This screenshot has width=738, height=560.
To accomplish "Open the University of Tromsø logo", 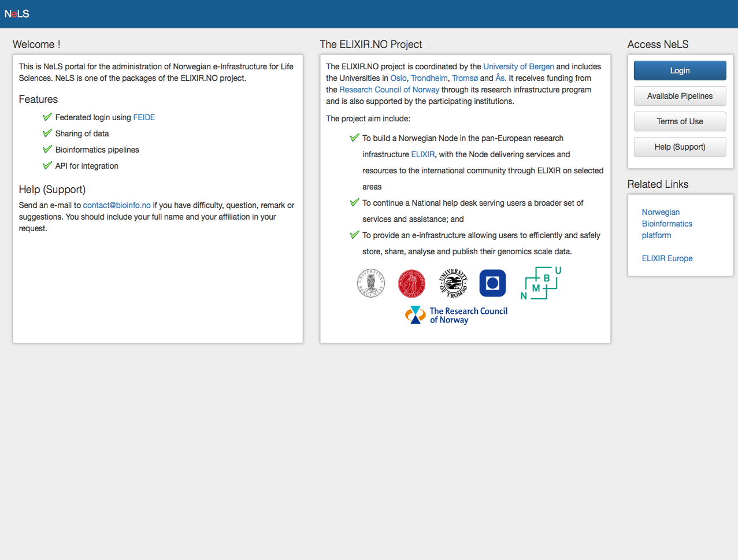I will [453, 283].
